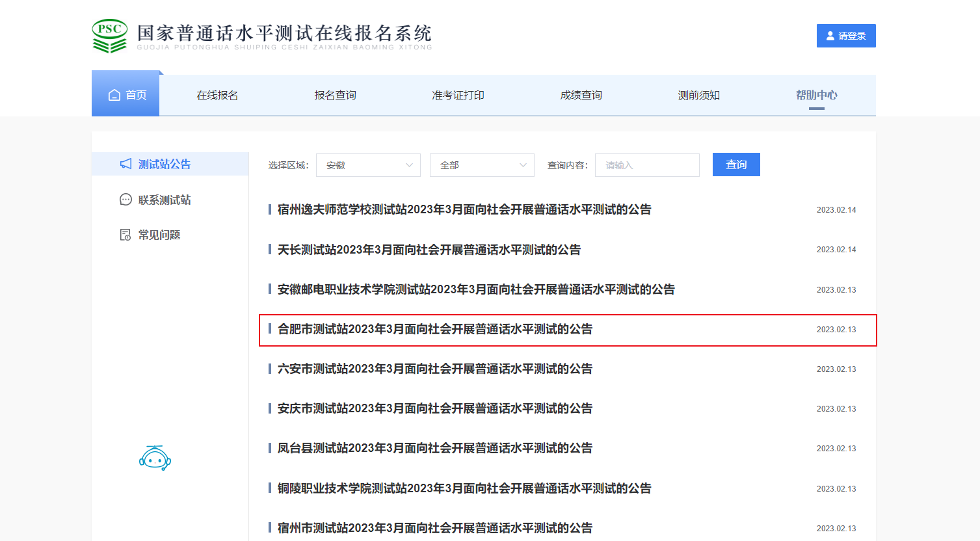Open the 安庆市测试站 announcement

(x=435, y=408)
